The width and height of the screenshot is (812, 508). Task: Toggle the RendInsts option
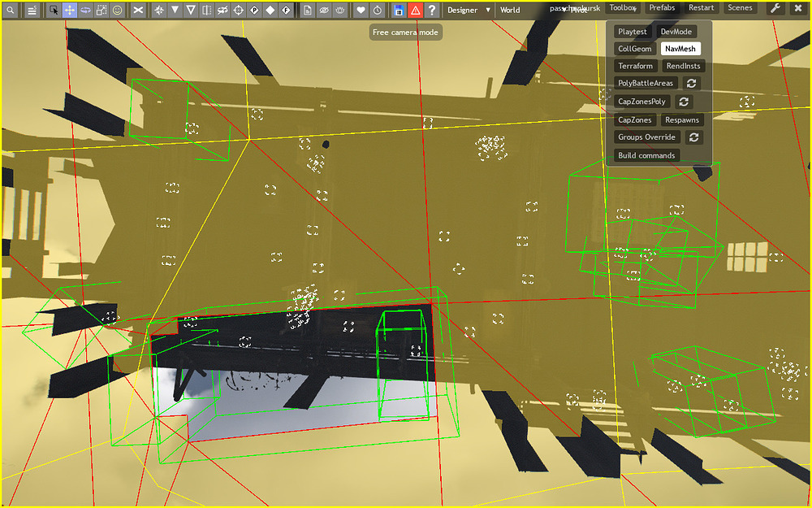[x=683, y=66]
